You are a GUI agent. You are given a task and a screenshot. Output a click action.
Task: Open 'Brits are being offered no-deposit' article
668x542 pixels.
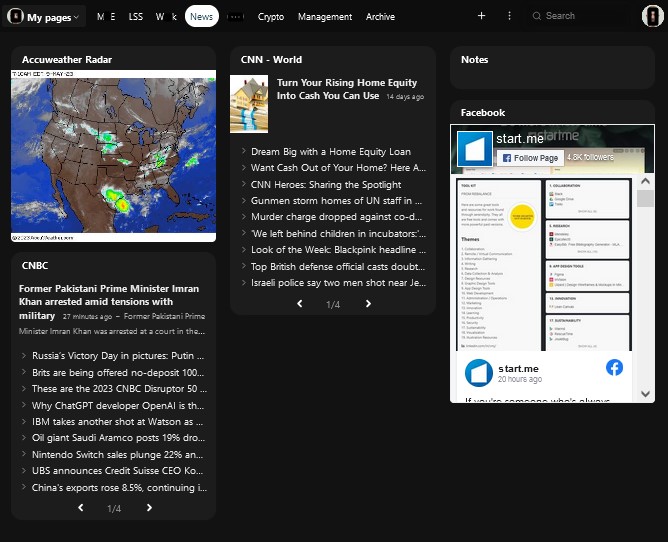[118, 372]
